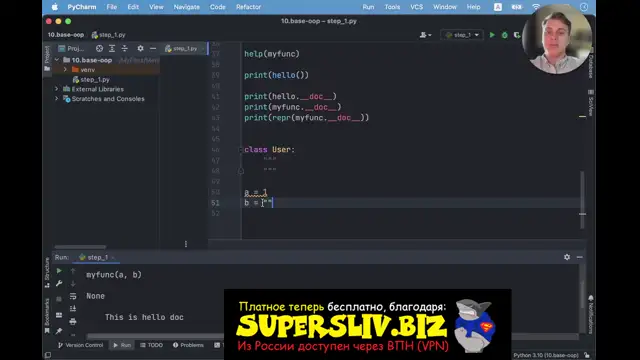
Task: Click 10.base-oop breadcrumb in navigation bar
Action: pos(66,35)
